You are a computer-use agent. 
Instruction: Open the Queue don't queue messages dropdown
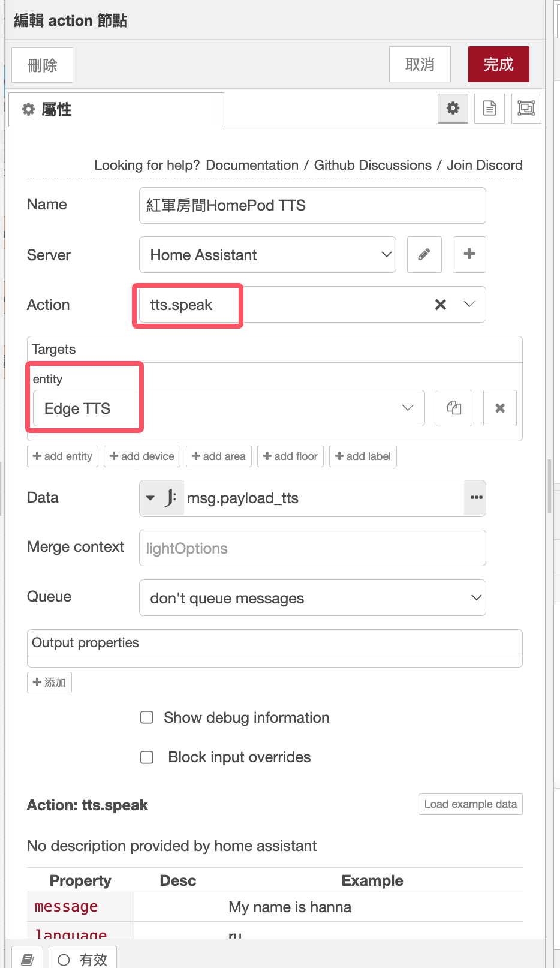(312, 598)
